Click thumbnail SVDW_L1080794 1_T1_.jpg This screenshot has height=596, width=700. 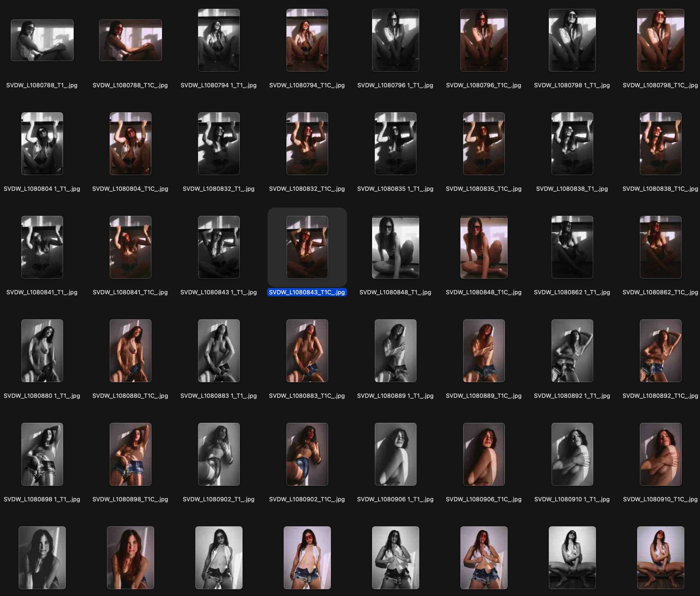tap(219, 40)
